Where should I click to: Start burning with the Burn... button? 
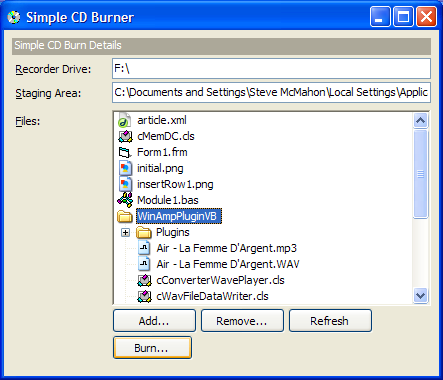point(152,348)
